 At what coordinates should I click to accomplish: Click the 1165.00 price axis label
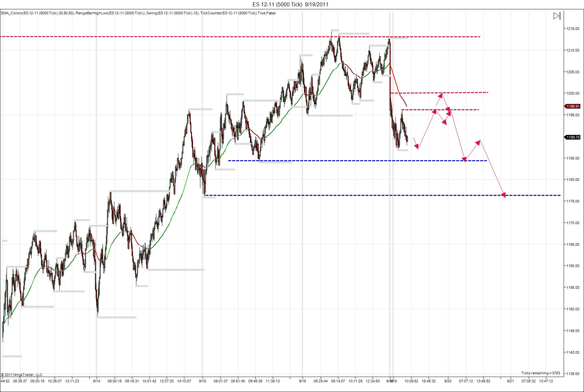573,244
